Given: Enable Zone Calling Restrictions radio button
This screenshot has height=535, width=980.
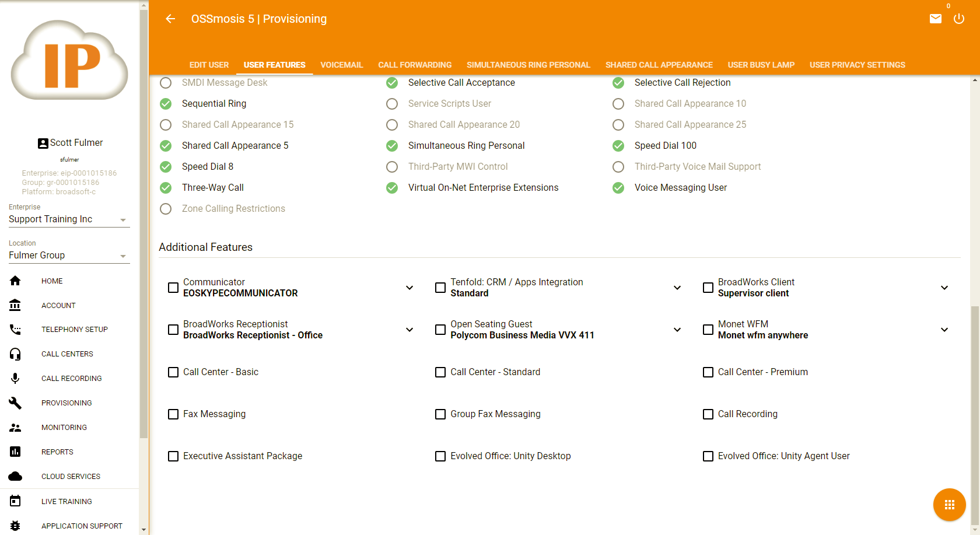Looking at the screenshot, I should click(166, 209).
